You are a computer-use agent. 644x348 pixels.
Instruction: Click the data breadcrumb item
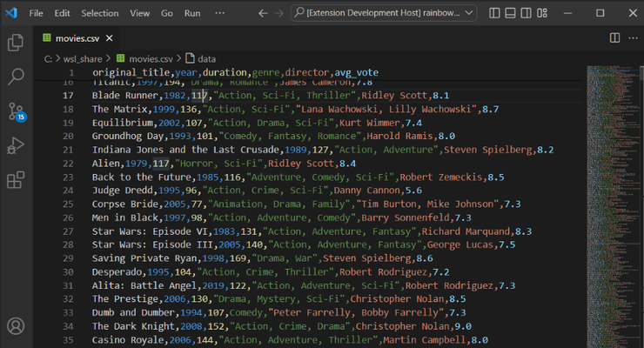pos(206,59)
